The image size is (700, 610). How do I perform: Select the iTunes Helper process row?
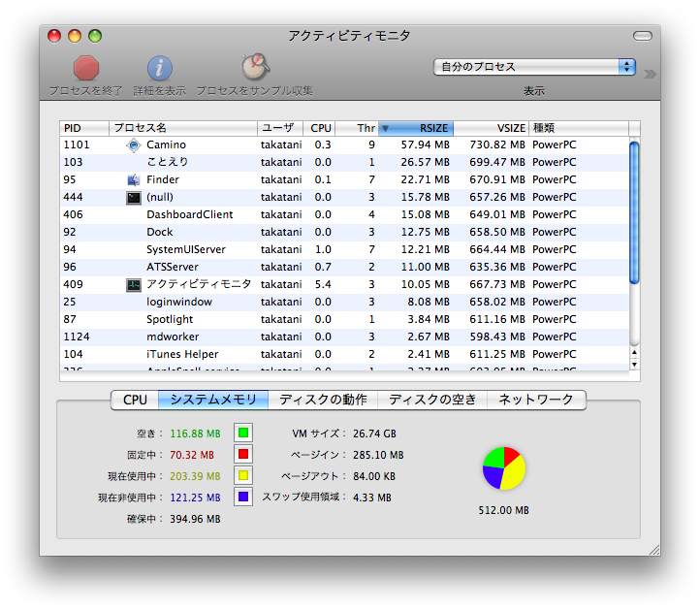pyautogui.click(x=344, y=354)
